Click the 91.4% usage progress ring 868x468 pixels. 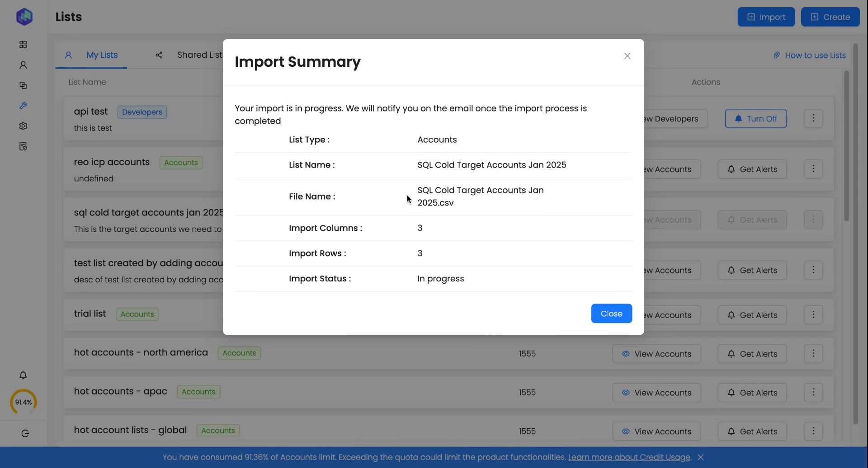click(x=24, y=402)
